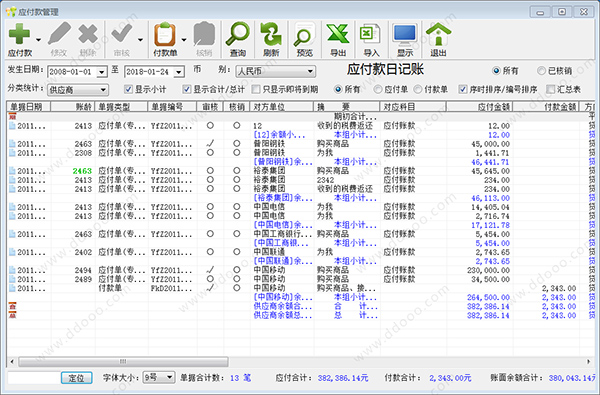Click the locate input field beside 定位

34,378
